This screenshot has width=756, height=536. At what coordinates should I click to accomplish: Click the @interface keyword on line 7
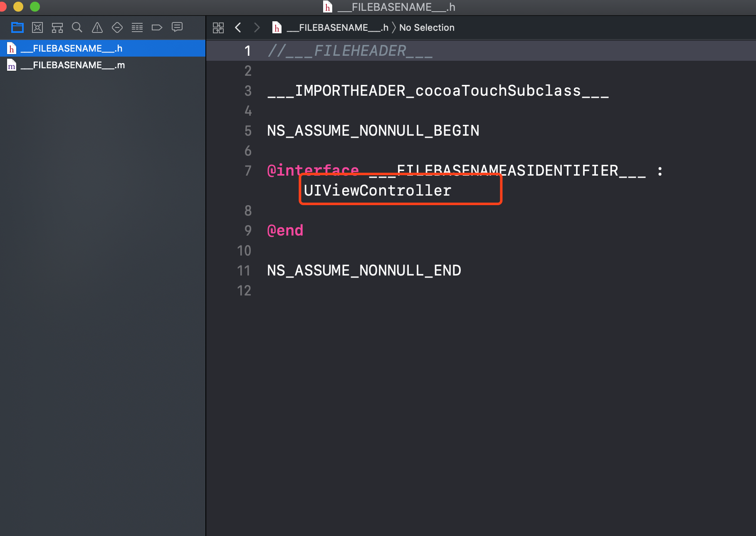tap(313, 170)
